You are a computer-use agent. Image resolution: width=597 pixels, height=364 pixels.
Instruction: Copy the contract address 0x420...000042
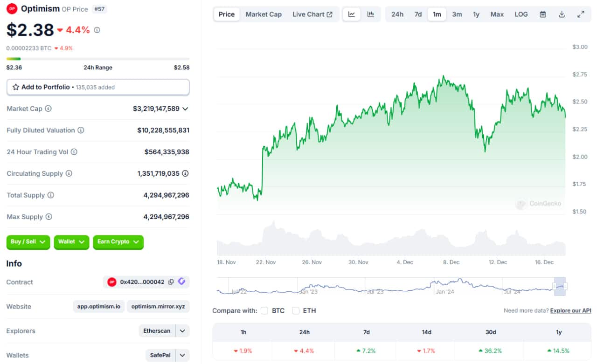click(171, 282)
